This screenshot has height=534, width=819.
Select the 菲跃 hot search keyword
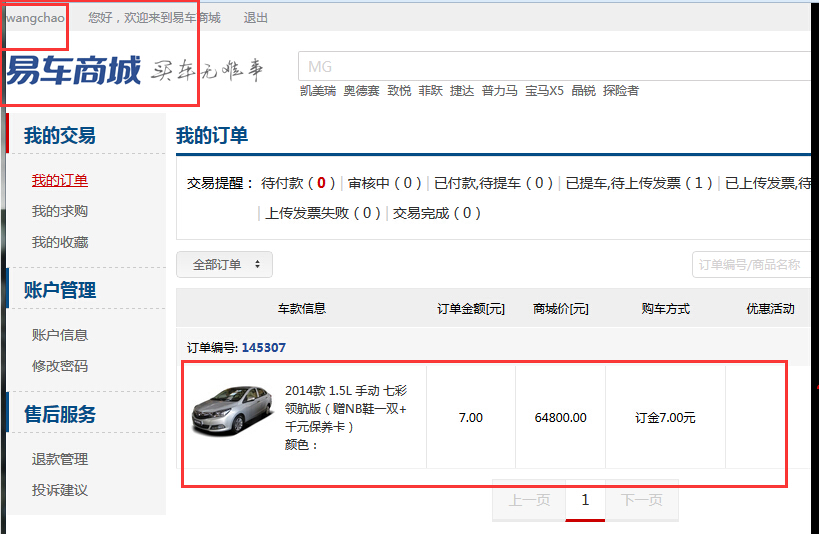point(430,91)
